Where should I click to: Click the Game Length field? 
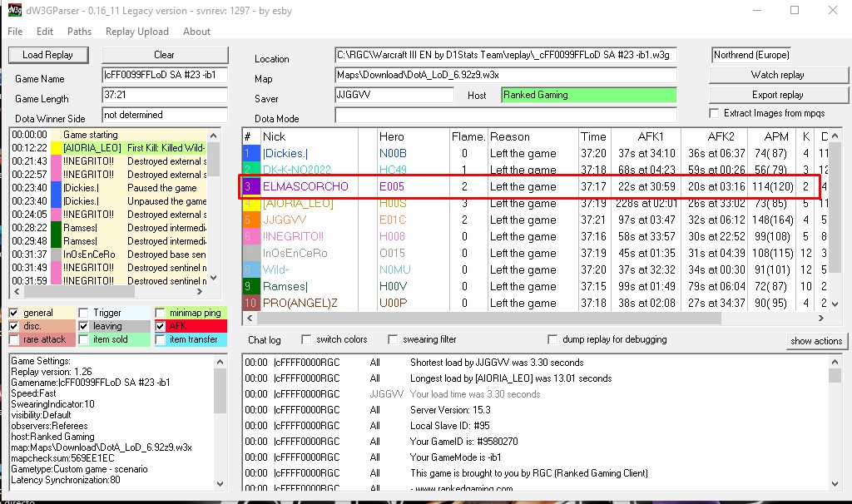pos(165,95)
